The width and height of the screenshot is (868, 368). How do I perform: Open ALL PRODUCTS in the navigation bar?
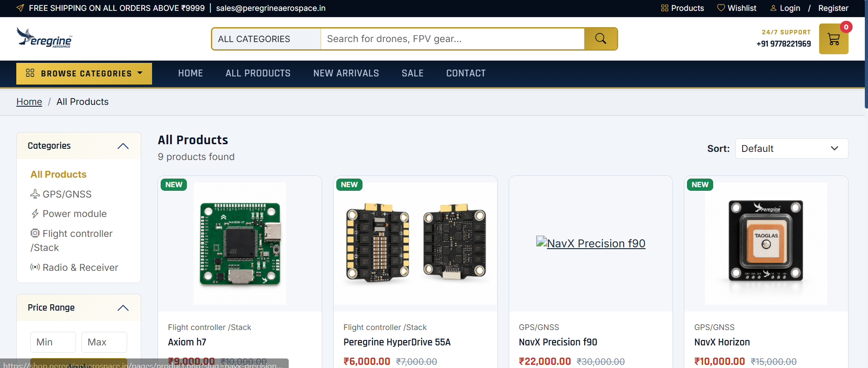[258, 73]
